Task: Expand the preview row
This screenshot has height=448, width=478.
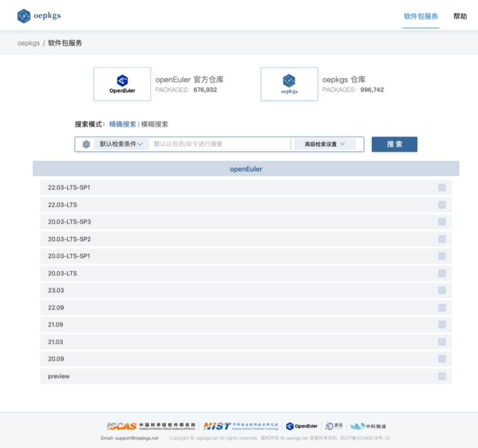Action: (x=246, y=376)
